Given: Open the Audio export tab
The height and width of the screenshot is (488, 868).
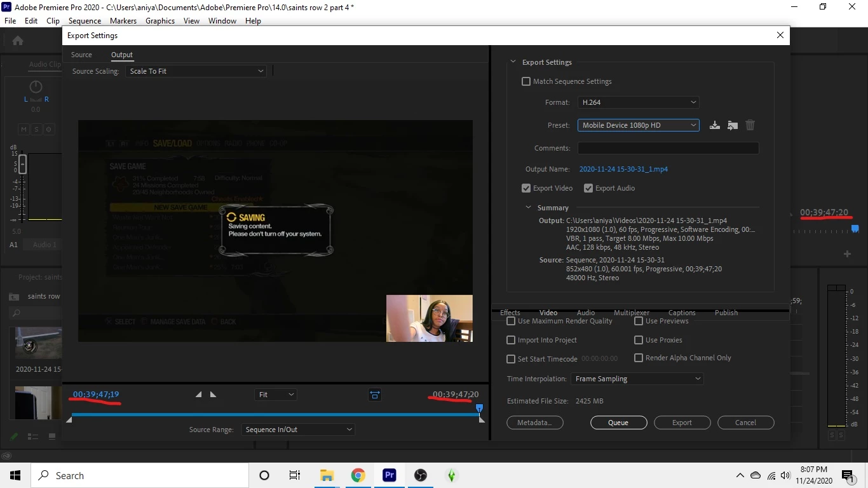Looking at the screenshot, I should point(586,313).
